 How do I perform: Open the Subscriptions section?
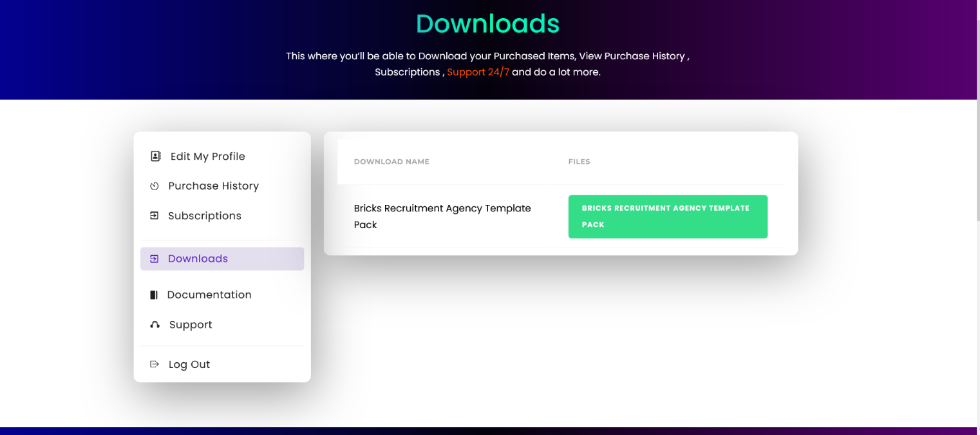coord(205,215)
